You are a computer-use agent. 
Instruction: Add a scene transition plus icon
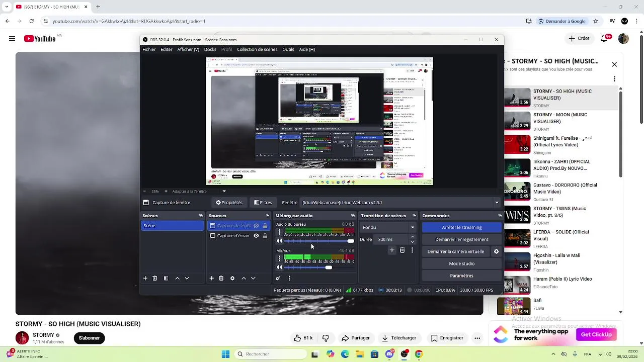392,250
